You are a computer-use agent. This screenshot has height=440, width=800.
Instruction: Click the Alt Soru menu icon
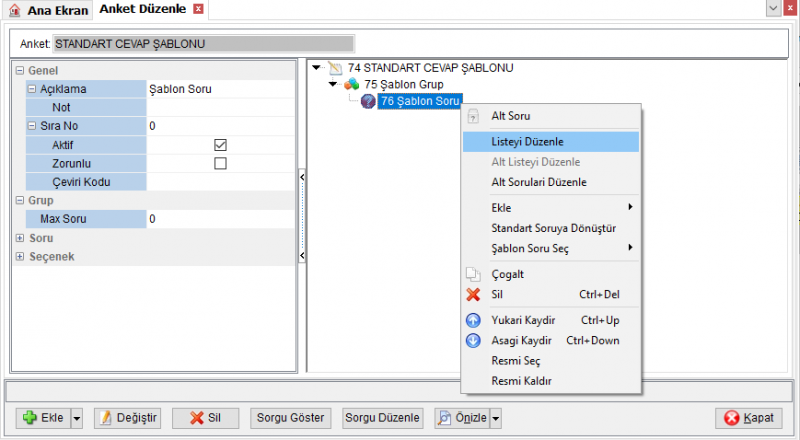point(473,116)
